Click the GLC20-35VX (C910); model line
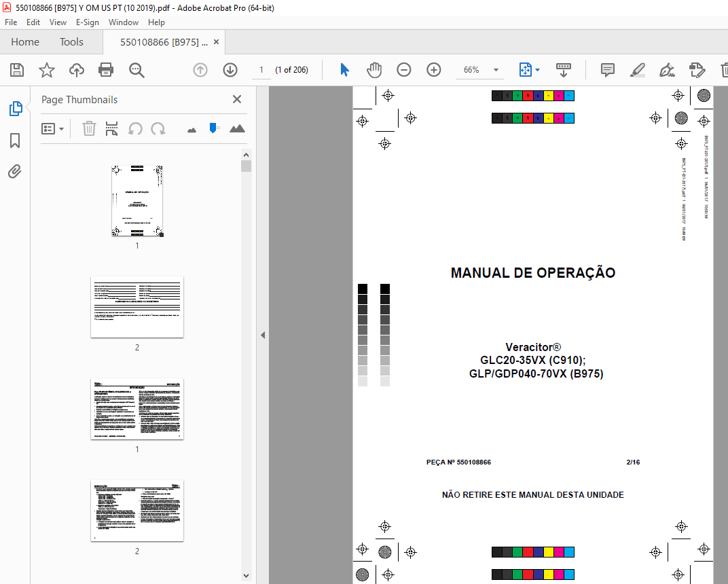The width and height of the screenshot is (728, 584). point(533,360)
